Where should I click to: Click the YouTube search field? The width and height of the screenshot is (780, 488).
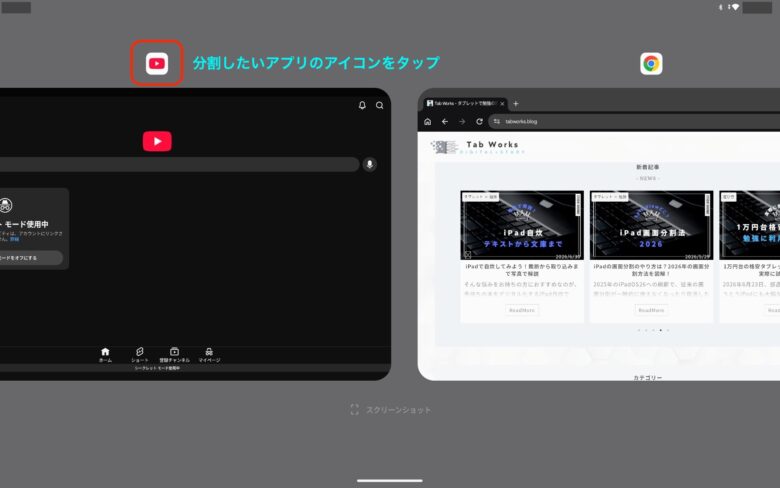click(179, 164)
